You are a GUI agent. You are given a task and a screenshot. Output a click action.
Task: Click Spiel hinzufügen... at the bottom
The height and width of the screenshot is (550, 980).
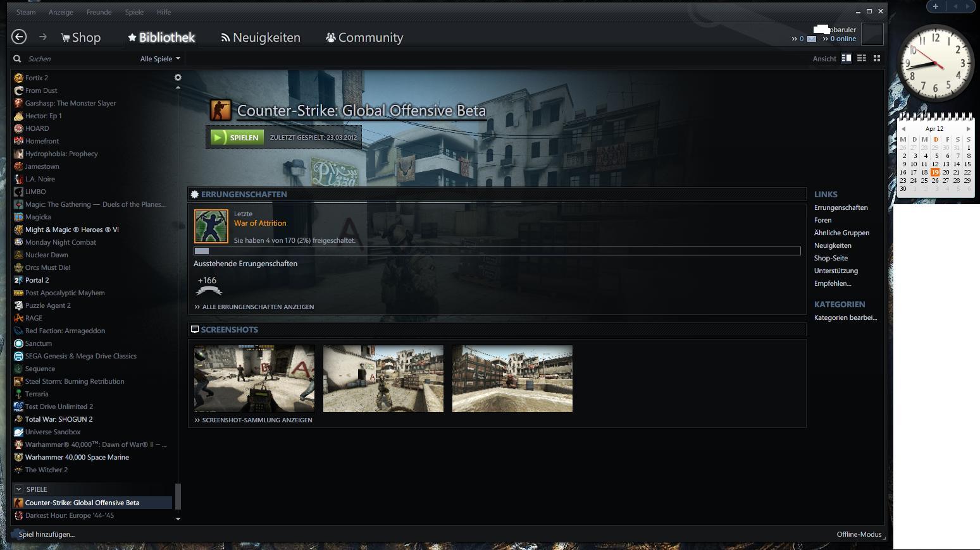tap(47, 534)
